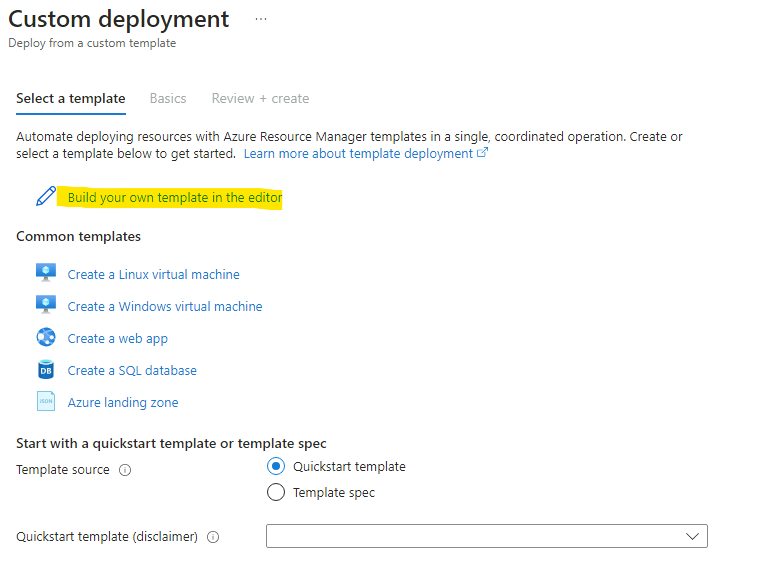Click the Linux virtual machine monitor icon
Image resolution: width=770 pixels, height=568 pixels.
pos(46,272)
